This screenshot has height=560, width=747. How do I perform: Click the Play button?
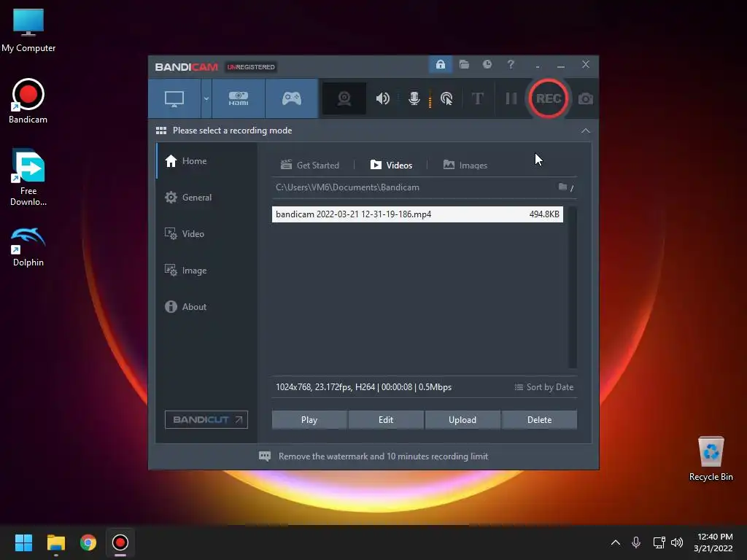[309, 419]
